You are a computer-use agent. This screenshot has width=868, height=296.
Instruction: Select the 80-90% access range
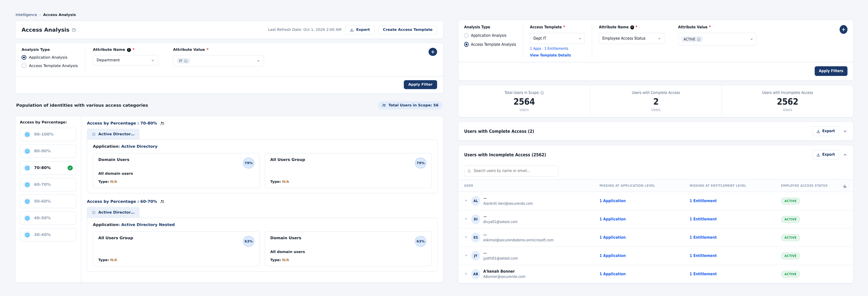click(x=48, y=151)
